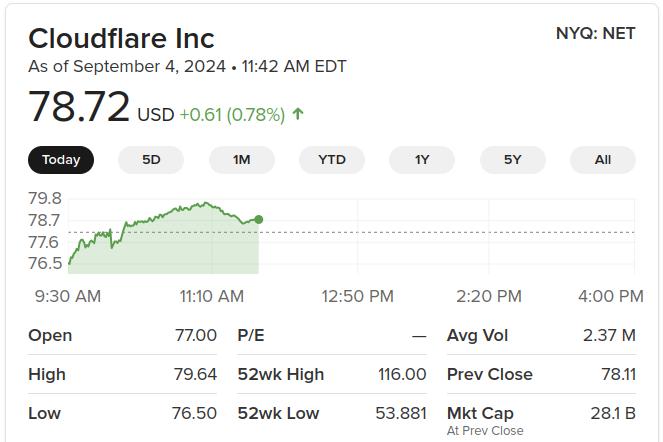Switch chart to 1M range
The image size is (663, 442).
pos(241,160)
